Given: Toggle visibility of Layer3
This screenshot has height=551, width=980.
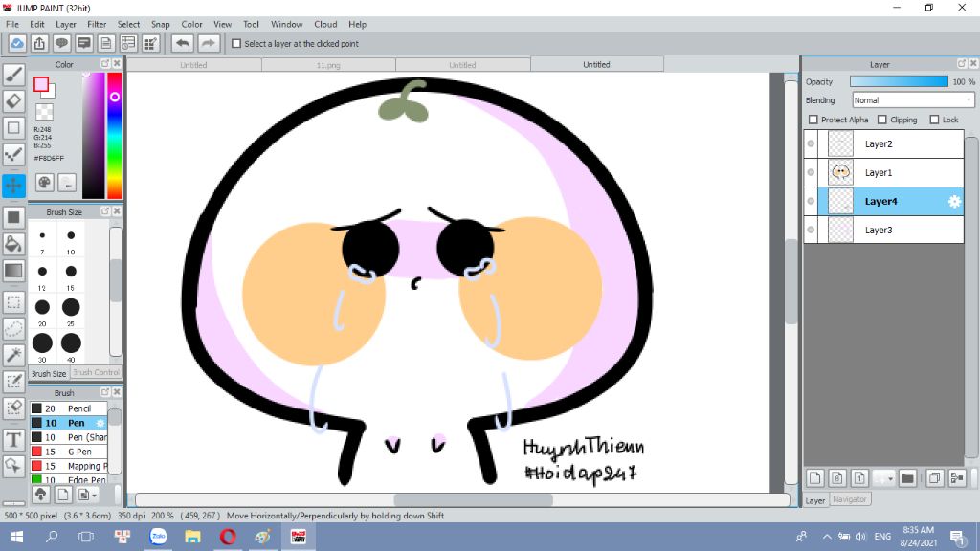Looking at the screenshot, I should 811,230.
